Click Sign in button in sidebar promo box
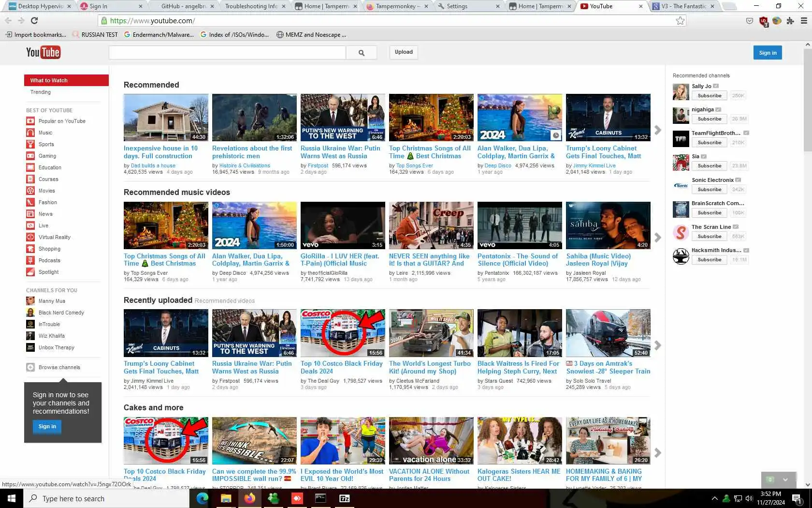Viewport: 812px width, 508px height. click(47, 427)
